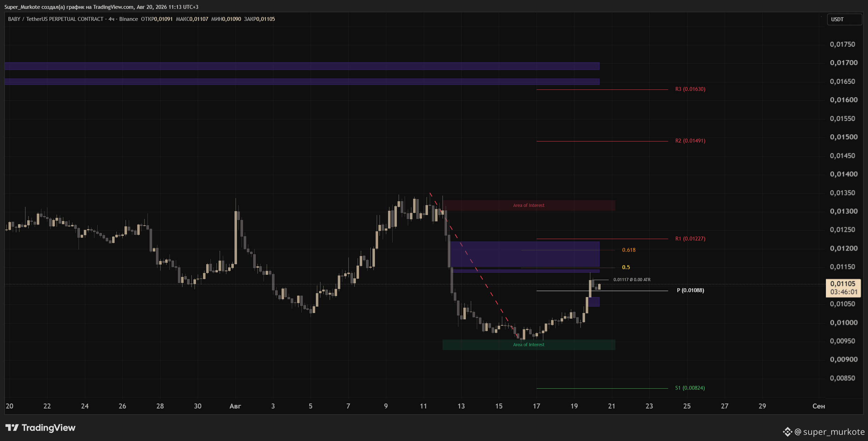Screen dimensions: 868x441
Task: Click the Binance exchange name in the legend
Action: [128, 19]
